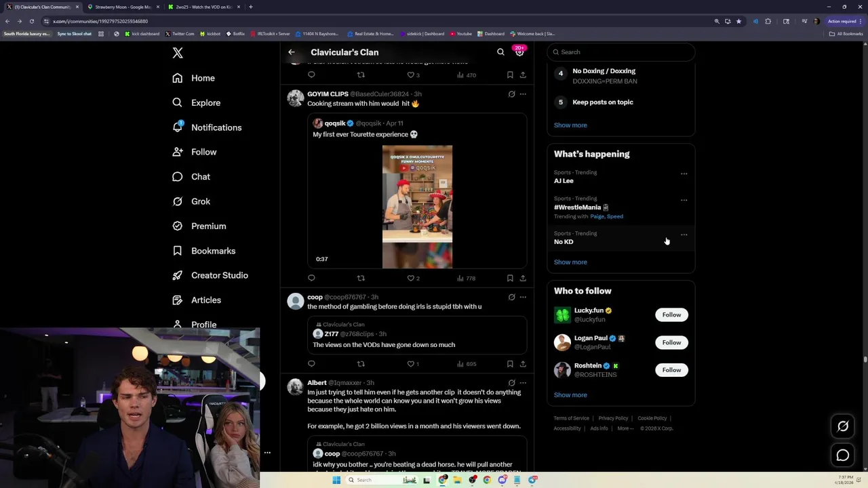Image resolution: width=868 pixels, height=488 pixels.
Task: Open options for No KD trend
Action: tap(684, 235)
